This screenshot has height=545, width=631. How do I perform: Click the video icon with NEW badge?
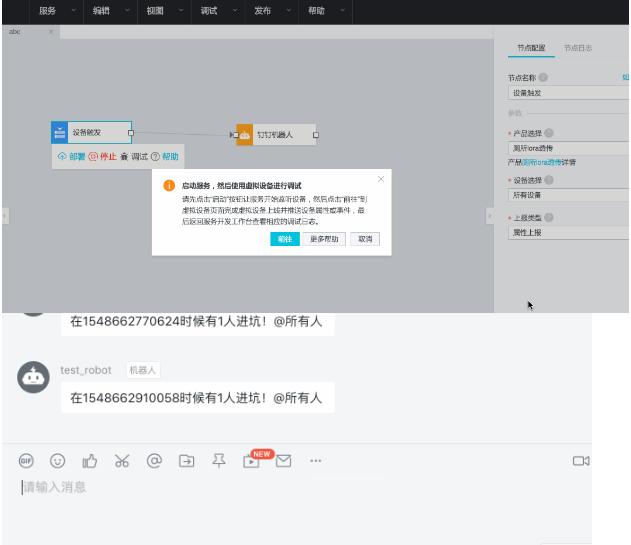click(252, 461)
